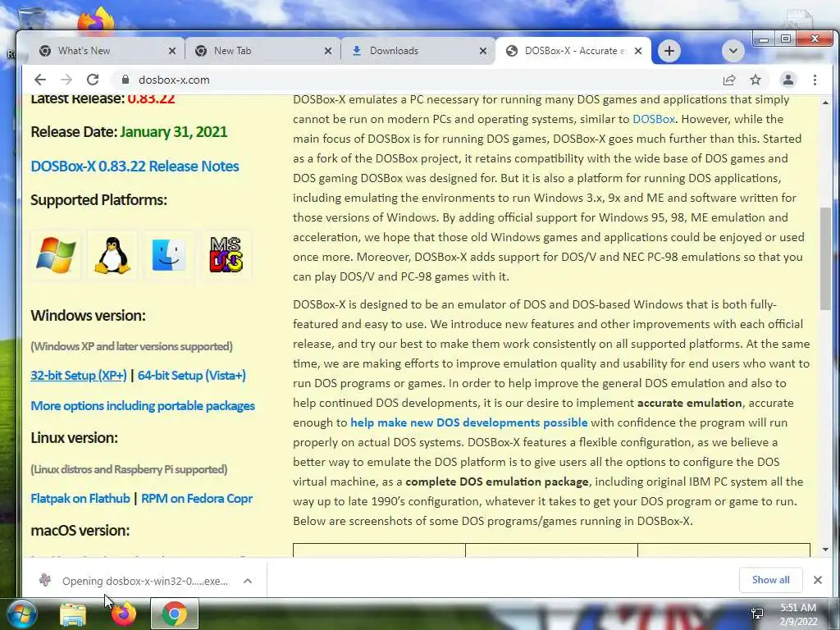The height and width of the screenshot is (630, 840).
Task: Click the download arrow icon on Downloads tab
Action: [x=356, y=51]
